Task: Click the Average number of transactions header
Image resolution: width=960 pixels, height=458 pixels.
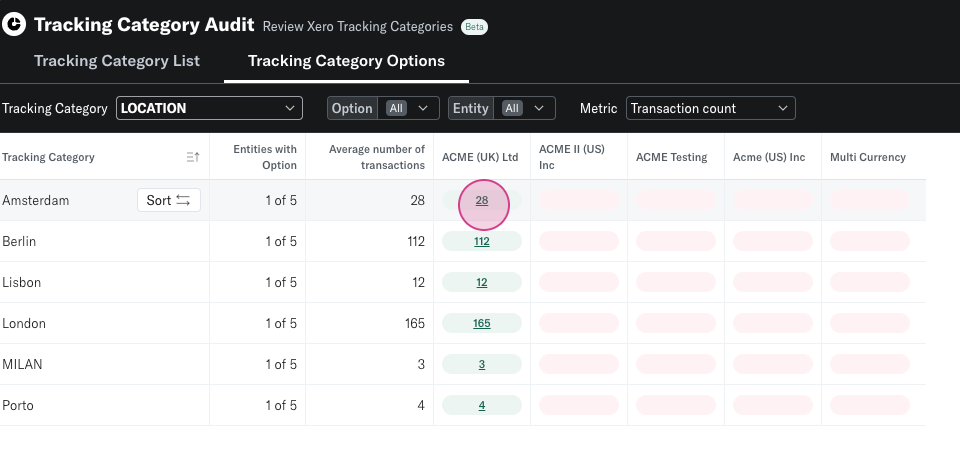Action: tap(377, 157)
